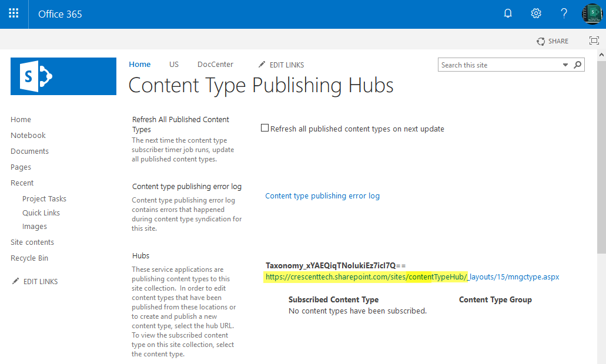Open the Office 365 app launcher waffle
The height and width of the screenshot is (364, 606).
(14, 14)
